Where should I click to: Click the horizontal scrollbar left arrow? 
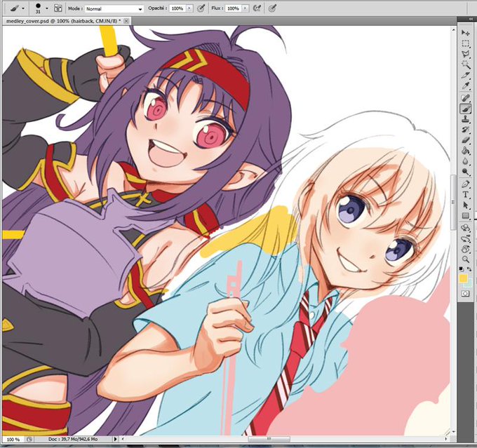(x=123, y=439)
